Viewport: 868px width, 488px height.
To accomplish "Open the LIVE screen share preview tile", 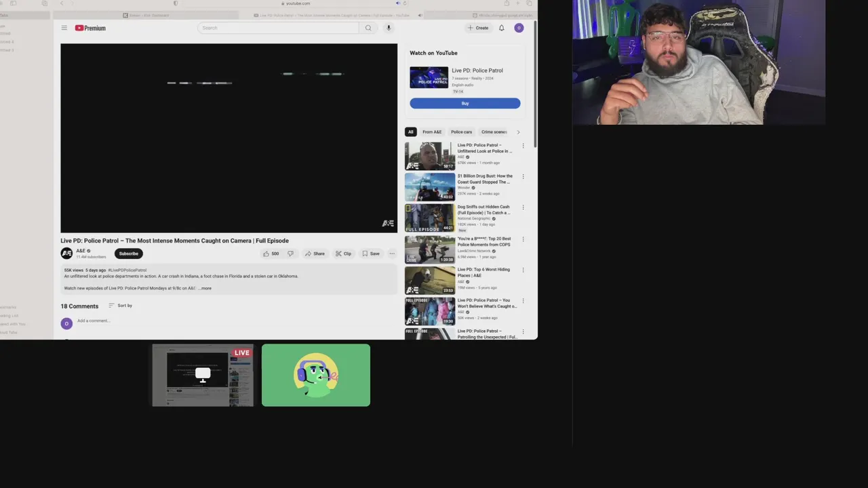I will (203, 375).
